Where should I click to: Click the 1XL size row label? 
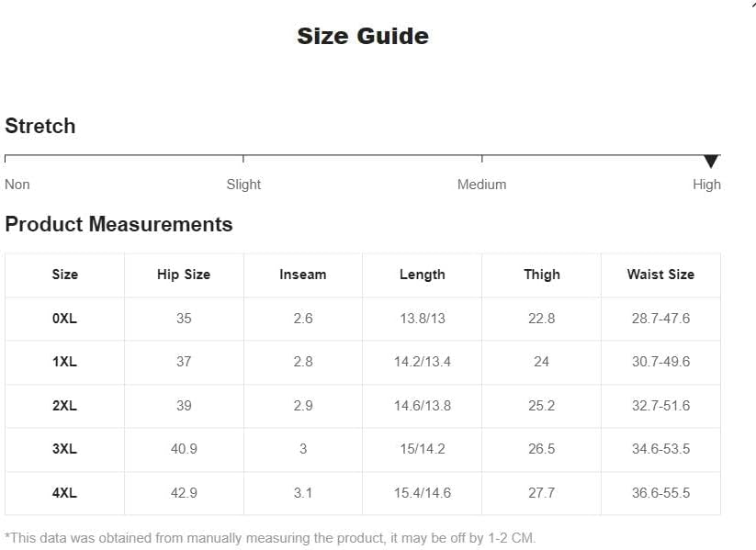point(65,362)
